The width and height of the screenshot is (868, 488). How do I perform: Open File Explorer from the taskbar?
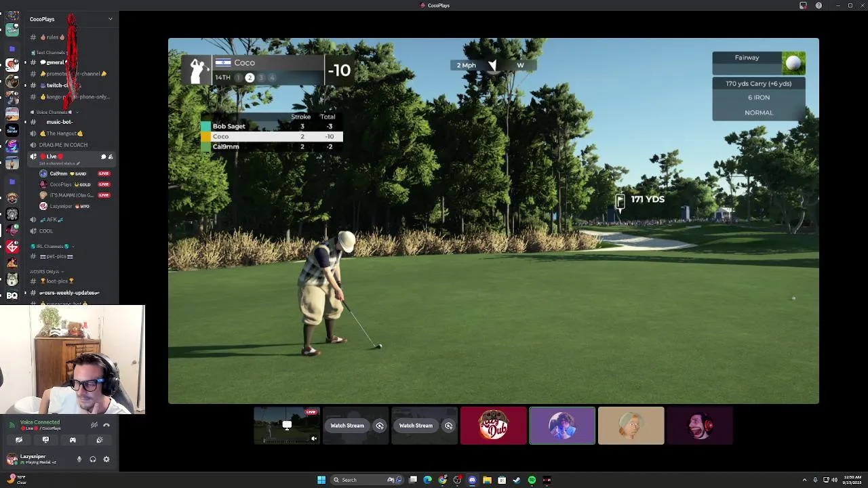click(487, 480)
